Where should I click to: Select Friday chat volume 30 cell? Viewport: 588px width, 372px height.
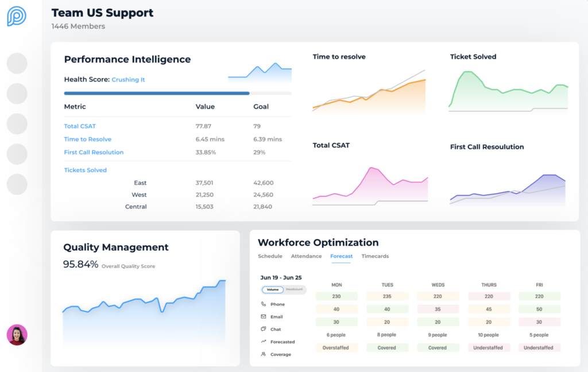coord(539,322)
